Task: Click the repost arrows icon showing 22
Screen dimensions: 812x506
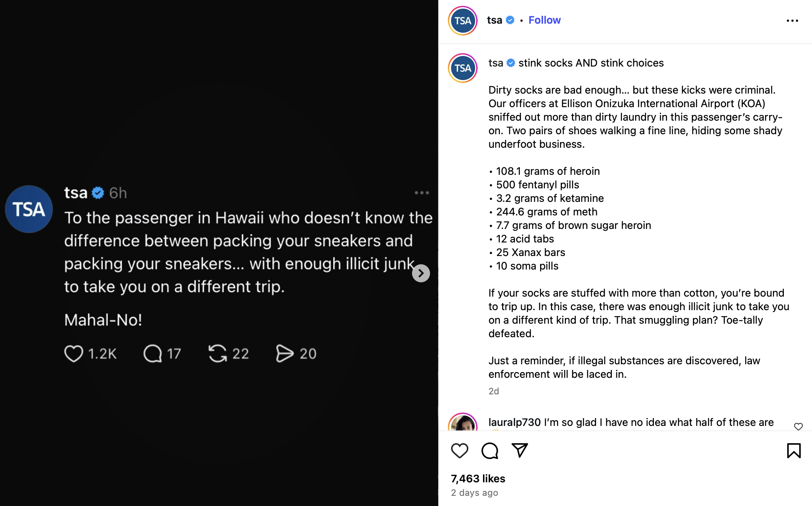Action: (218, 353)
